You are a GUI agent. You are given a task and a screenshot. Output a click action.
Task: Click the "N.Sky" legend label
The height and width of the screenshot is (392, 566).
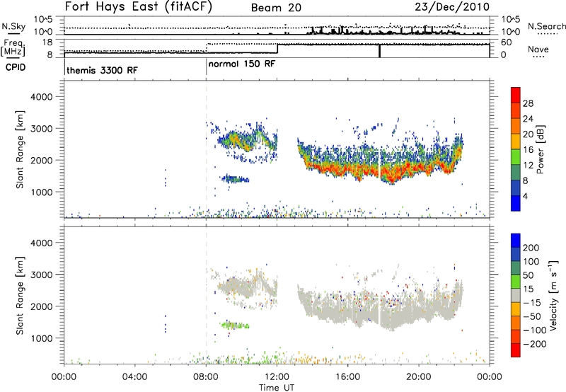point(13,26)
